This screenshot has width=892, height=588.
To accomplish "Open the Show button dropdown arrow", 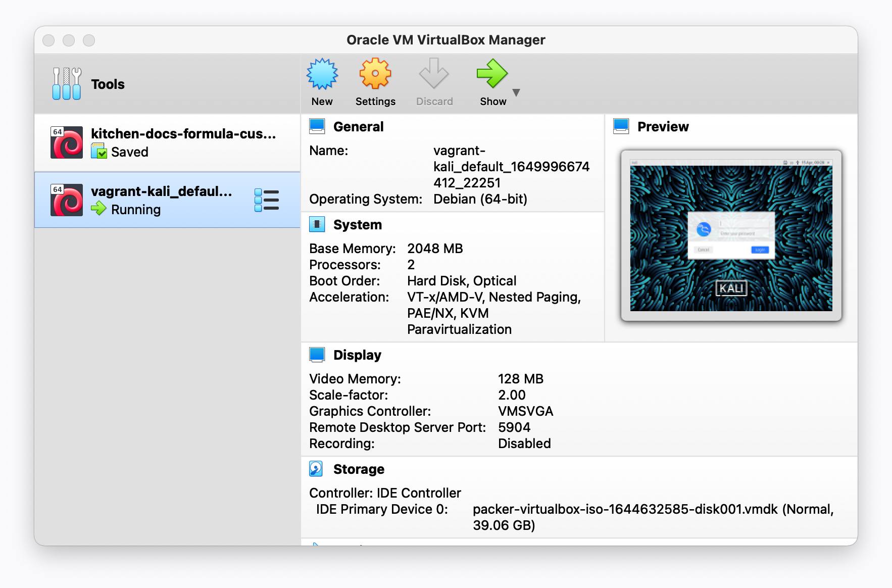I will [516, 93].
